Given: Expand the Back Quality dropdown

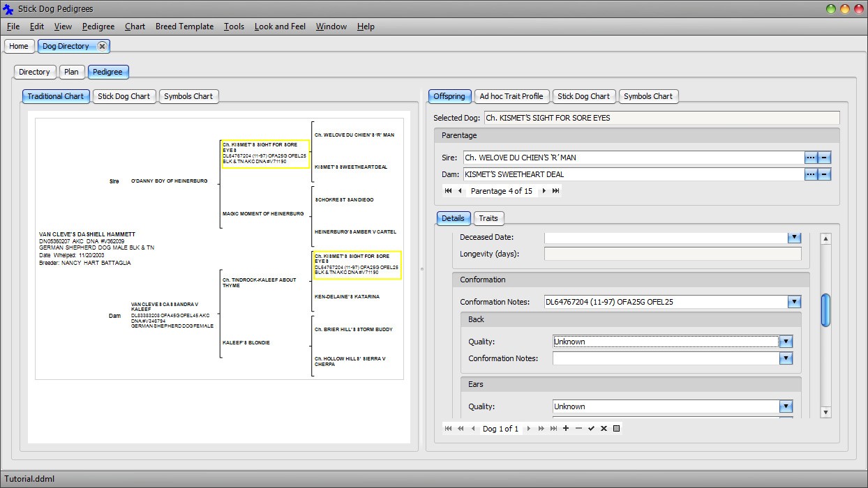Looking at the screenshot, I should point(786,342).
